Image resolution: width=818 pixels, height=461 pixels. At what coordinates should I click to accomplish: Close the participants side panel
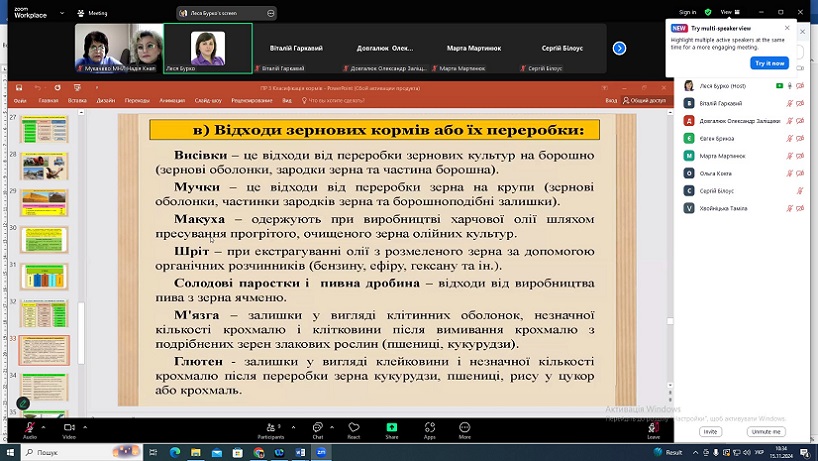803,32
